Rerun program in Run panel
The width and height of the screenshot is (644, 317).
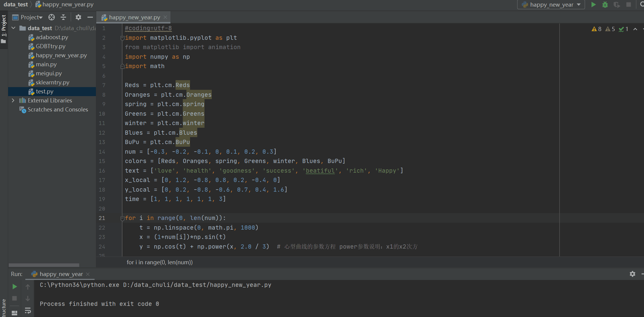point(14,287)
